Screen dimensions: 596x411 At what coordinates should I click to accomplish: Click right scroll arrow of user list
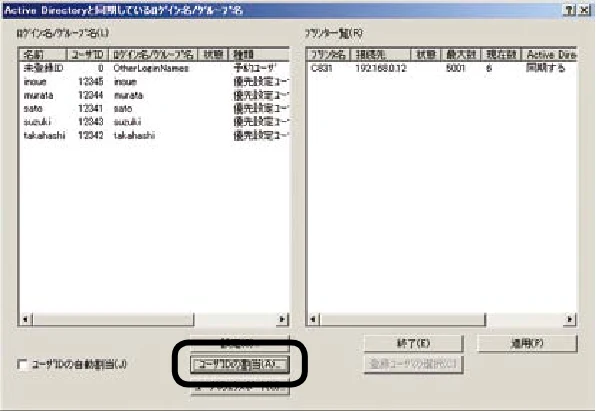pyautogui.click(x=282, y=319)
